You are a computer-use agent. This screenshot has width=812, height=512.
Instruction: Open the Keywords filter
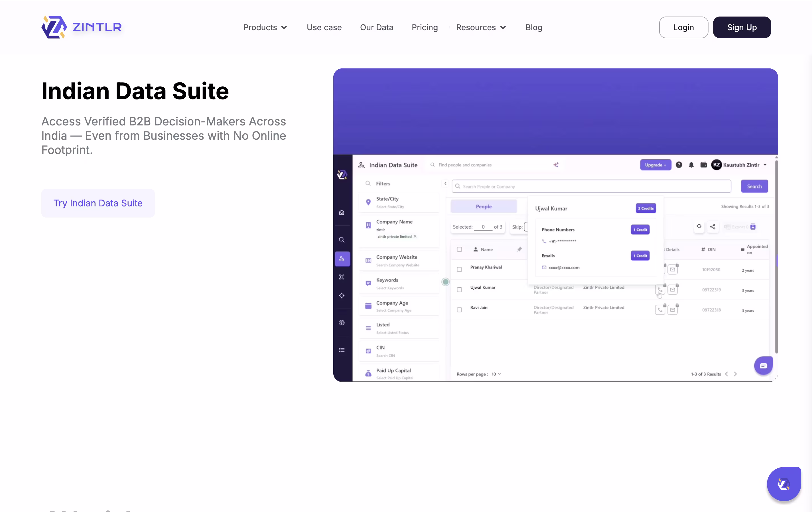click(399, 283)
